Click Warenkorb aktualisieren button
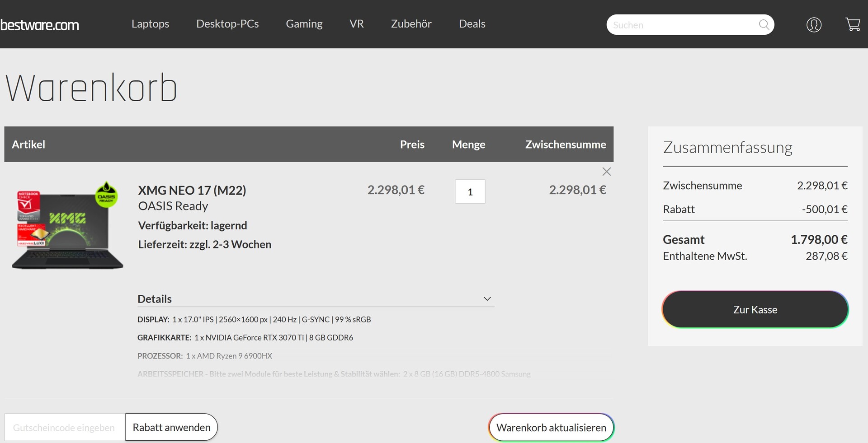Screen dimensions: 868x443 pos(551,427)
